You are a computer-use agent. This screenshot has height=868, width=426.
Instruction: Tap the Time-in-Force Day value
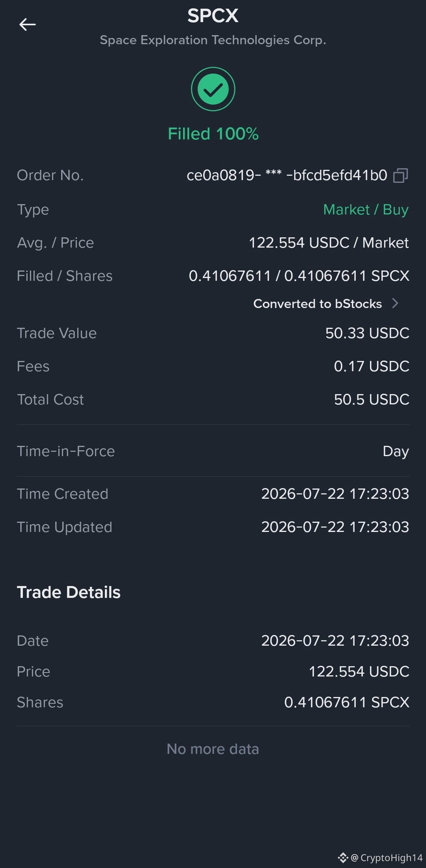[396, 451]
